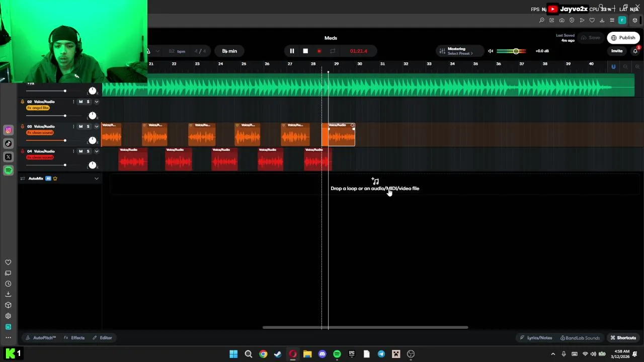This screenshot has height=362, width=644.
Task: Click the browser camera snapshot icon
Action: point(562,20)
